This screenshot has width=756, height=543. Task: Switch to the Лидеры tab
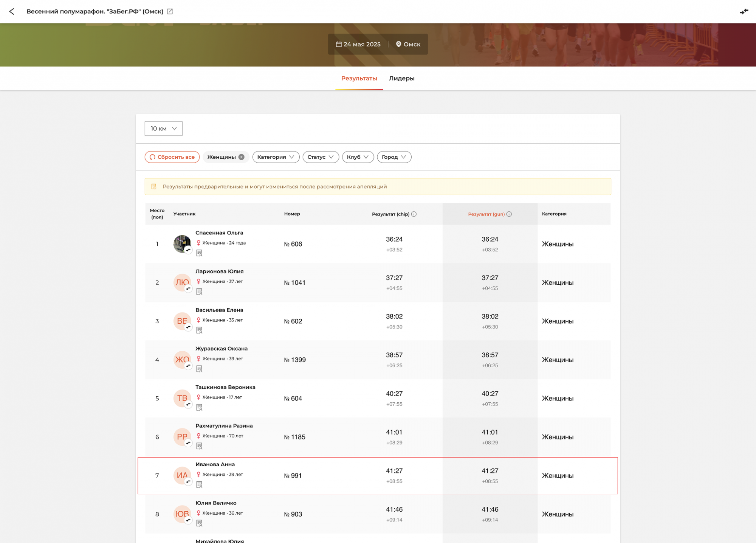coord(401,78)
